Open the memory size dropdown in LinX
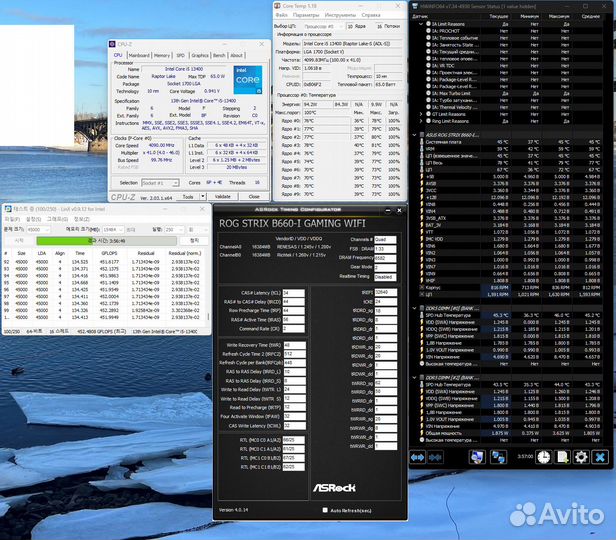Image resolution: width=616 pixels, height=540 pixels. point(113,229)
